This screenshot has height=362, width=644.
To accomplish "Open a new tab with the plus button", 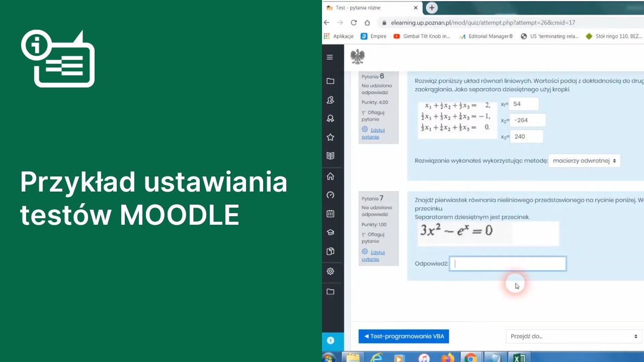I will coord(431,8).
